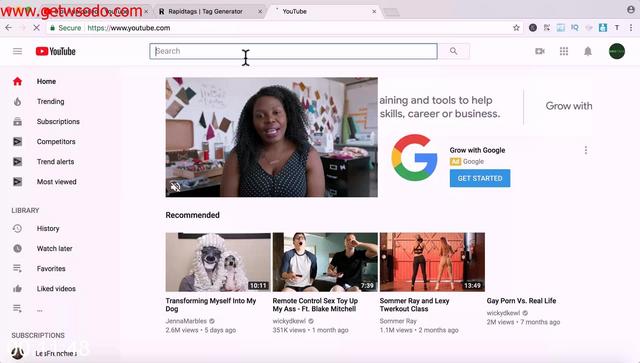Viewport: 640px width, 363px height.
Task: Open the account avatar menu
Action: pyautogui.click(x=617, y=51)
